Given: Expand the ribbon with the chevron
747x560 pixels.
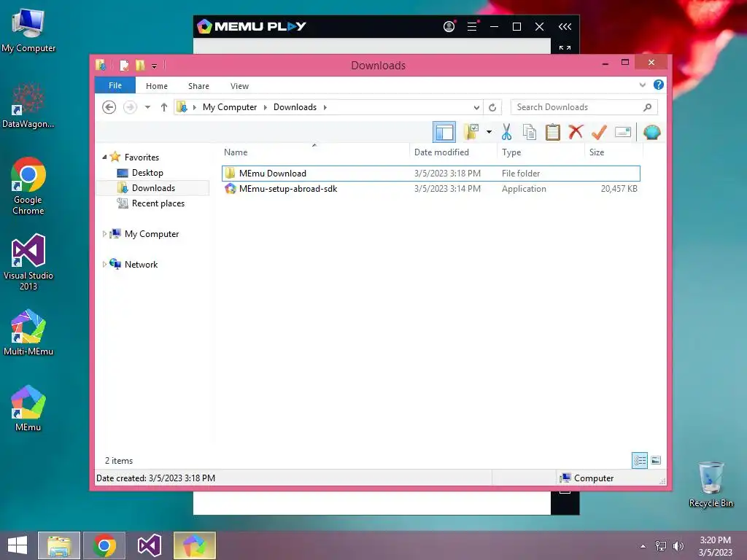Looking at the screenshot, I should pyautogui.click(x=642, y=85).
